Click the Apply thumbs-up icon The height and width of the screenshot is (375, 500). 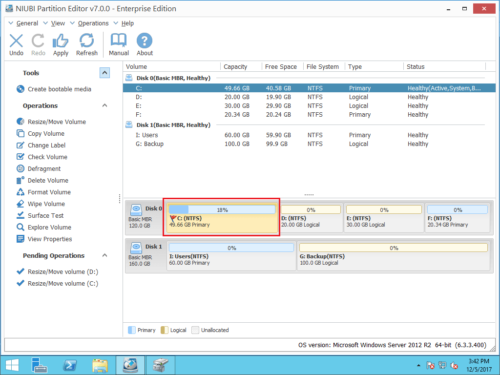pos(60,41)
